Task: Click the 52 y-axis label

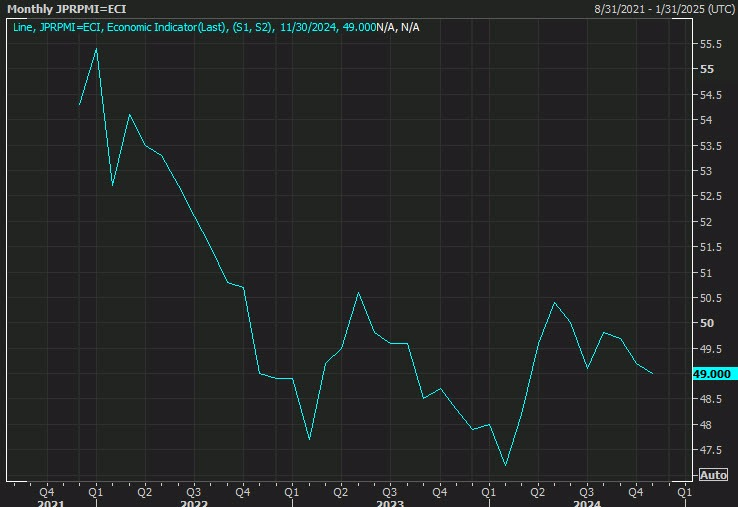Action: pyautogui.click(x=706, y=222)
